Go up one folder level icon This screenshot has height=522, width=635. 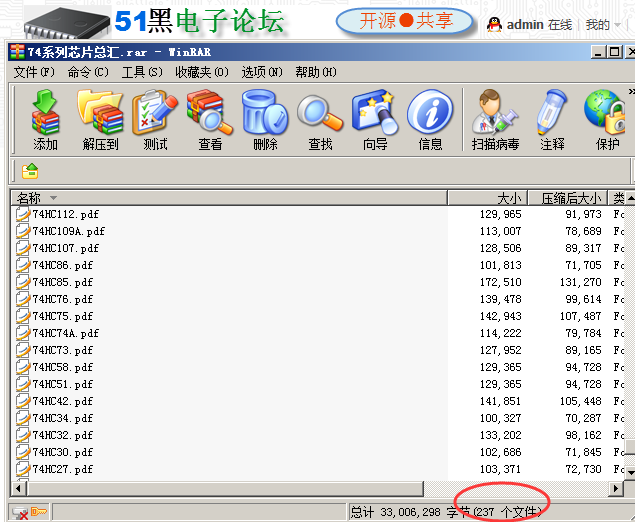30,171
